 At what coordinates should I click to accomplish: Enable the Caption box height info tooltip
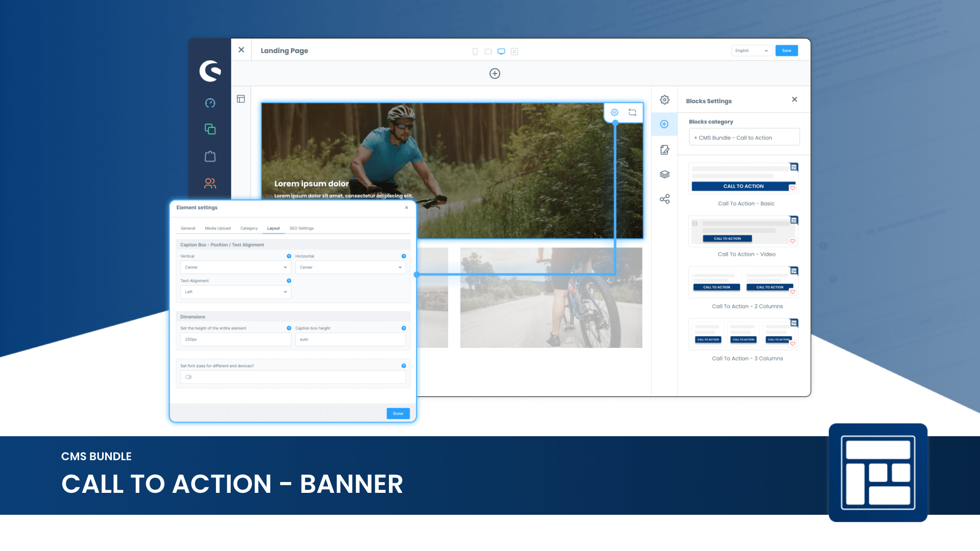[x=404, y=328]
